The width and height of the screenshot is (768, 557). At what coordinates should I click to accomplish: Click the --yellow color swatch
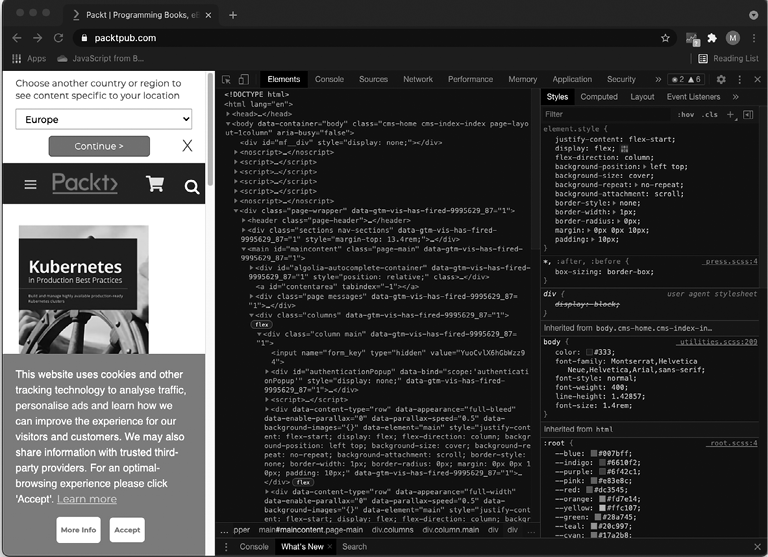(x=603, y=507)
